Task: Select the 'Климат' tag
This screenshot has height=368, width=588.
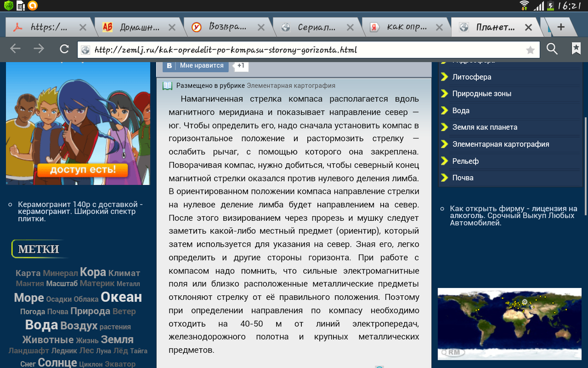Action: click(x=124, y=273)
